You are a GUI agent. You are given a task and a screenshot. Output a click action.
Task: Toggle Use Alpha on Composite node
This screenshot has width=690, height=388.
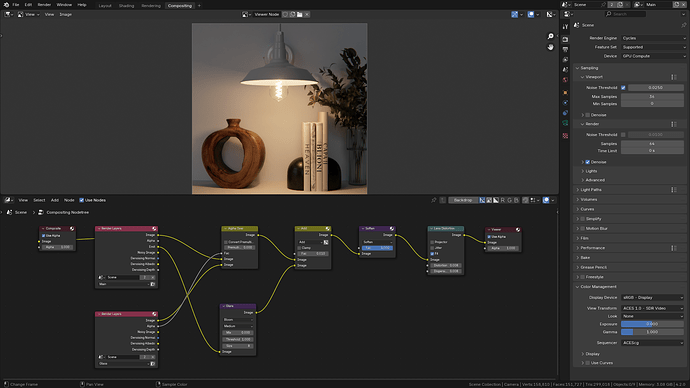point(44,236)
